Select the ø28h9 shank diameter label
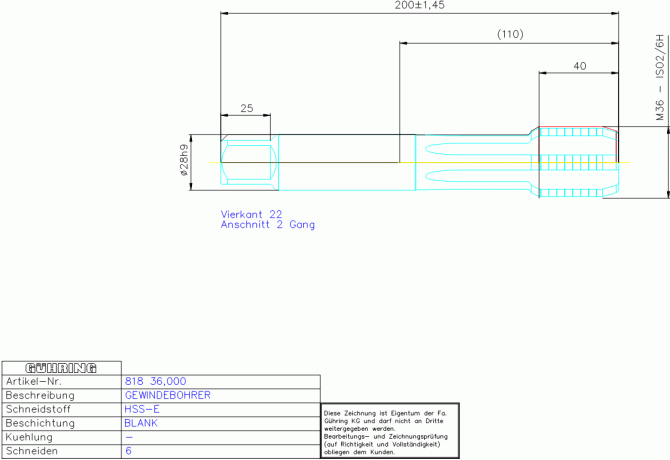The width and height of the screenshot is (670, 460). pyautogui.click(x=184, y=161)
